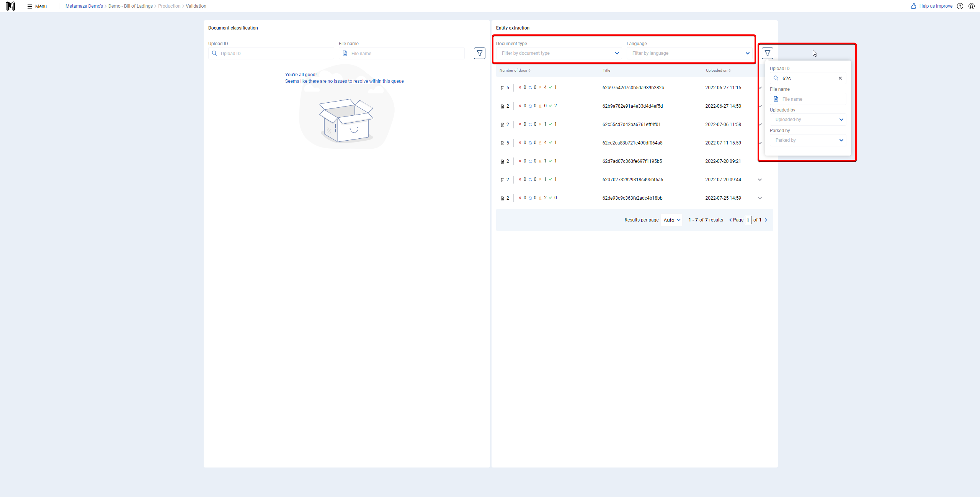Go to previous results page arrow
This screenshot has width=980, height=497.
pyautogui.click(x=730, y=220)
